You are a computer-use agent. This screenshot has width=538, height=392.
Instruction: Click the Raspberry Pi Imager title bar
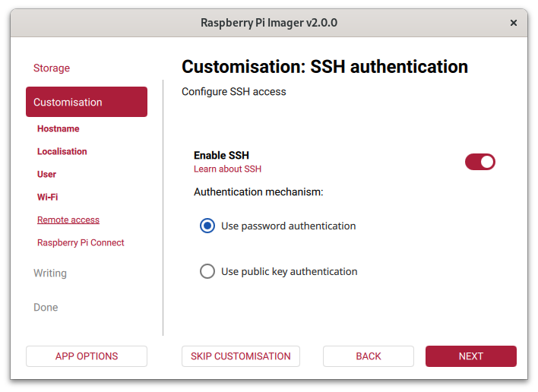[x=269, y=23]
